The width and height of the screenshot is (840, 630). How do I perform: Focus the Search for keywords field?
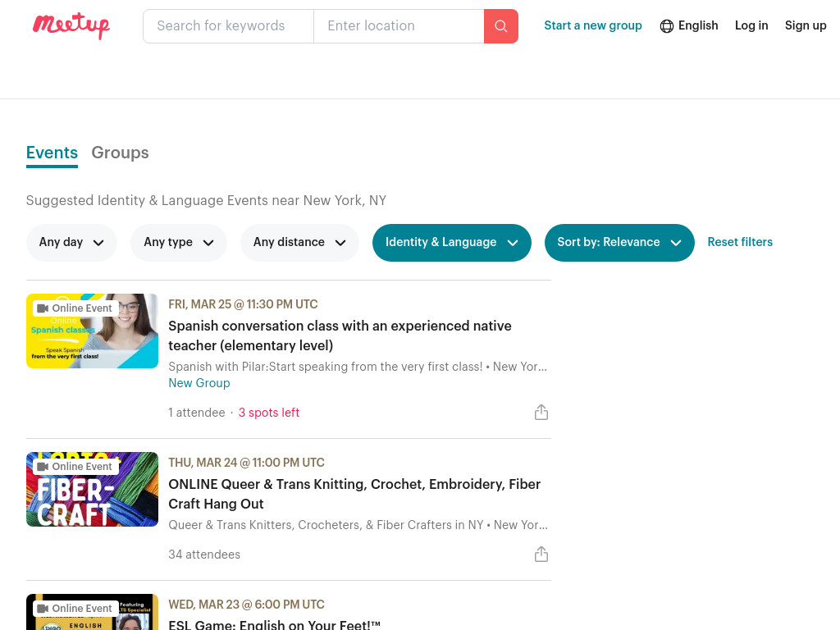click(x=228, y=26)
